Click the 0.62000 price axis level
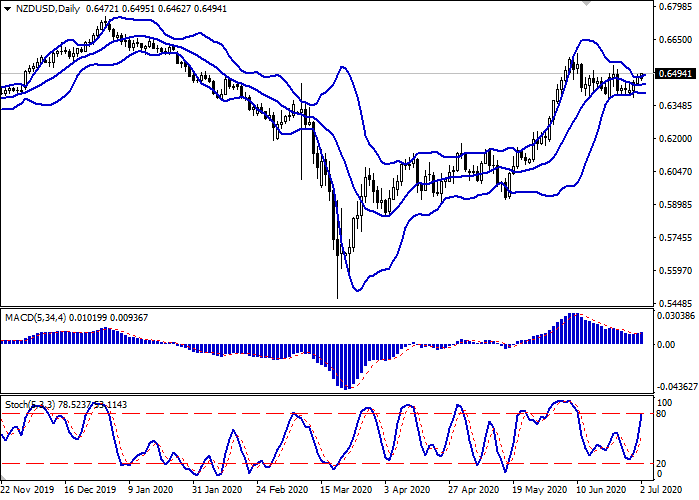This screenshot has width=699, height=500. tap(675, 139)
